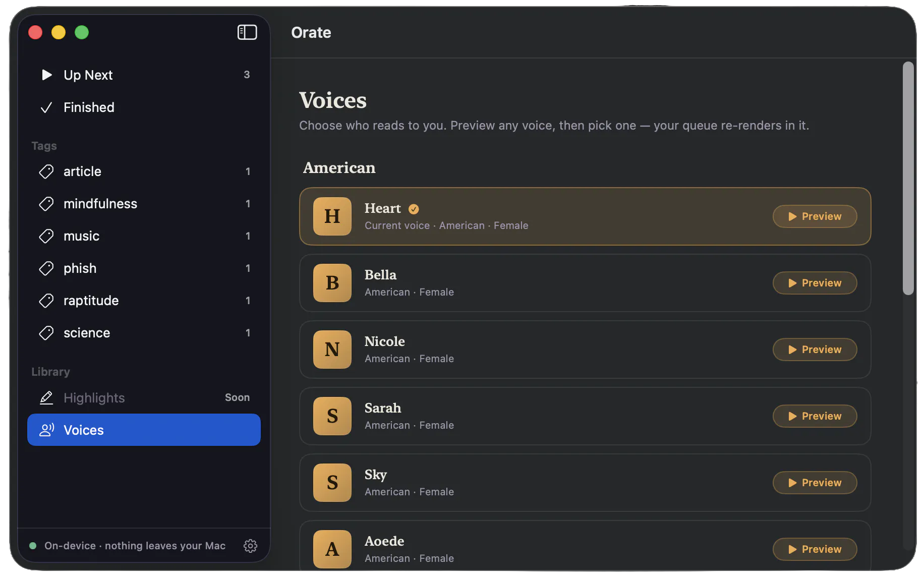Click the Bella voice B avatar
924x577 pixels.
point(332,283)
